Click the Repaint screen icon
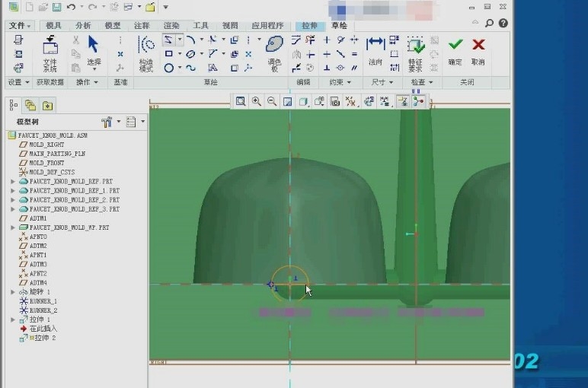588x388 pixels. (288, 101)
